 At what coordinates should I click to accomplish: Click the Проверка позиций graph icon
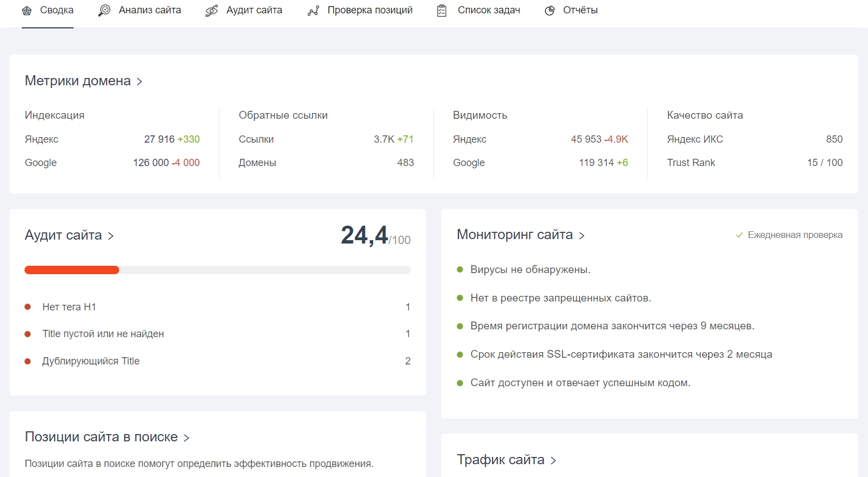tap(313, 11)
